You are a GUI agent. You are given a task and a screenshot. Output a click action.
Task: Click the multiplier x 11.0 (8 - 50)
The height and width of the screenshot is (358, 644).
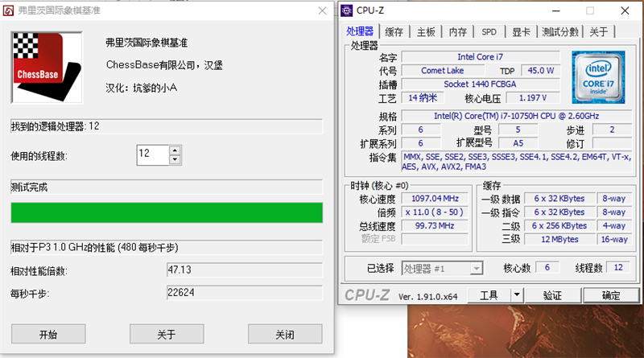[435, 212]
